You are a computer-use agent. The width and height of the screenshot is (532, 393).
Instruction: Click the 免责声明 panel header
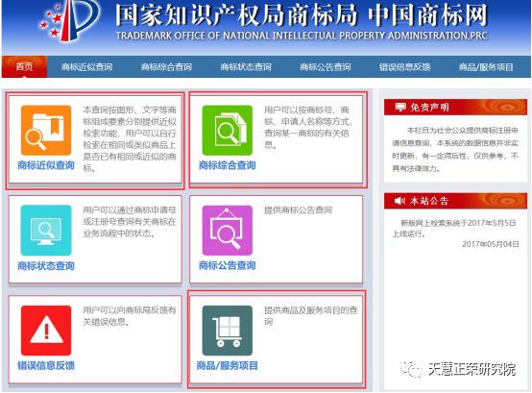click(456, 108)
